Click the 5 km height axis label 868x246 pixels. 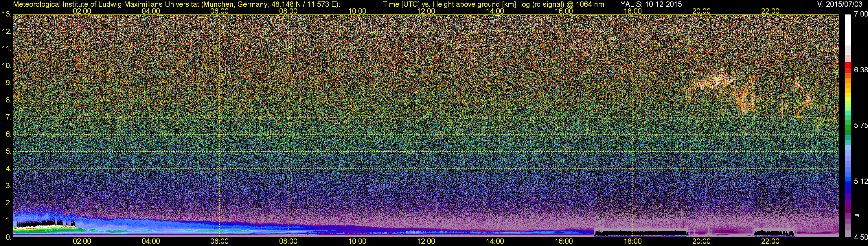click(x=8, y=152)
